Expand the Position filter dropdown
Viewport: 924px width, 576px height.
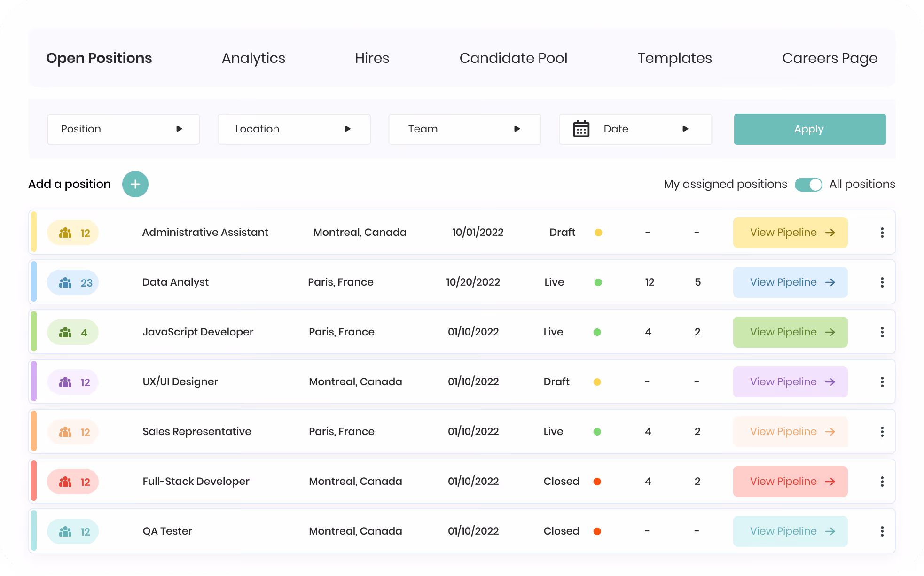[x=124, y=129]
